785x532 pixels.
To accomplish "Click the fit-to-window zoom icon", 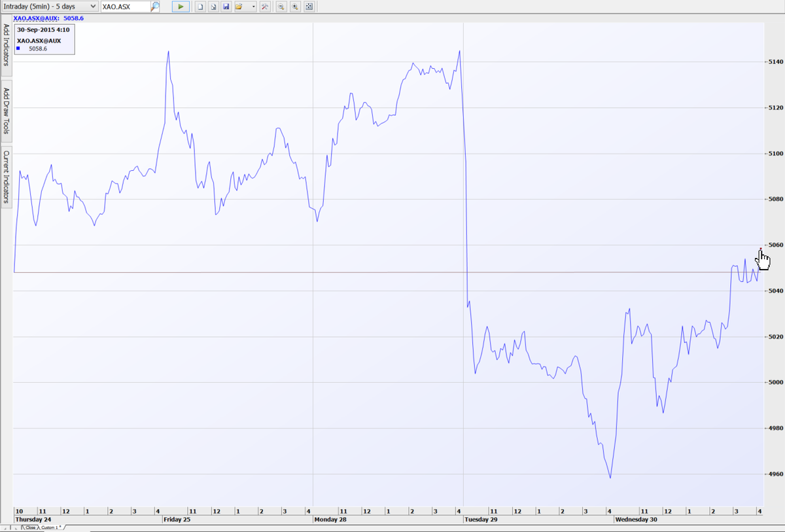I will [x=309, y=7].
